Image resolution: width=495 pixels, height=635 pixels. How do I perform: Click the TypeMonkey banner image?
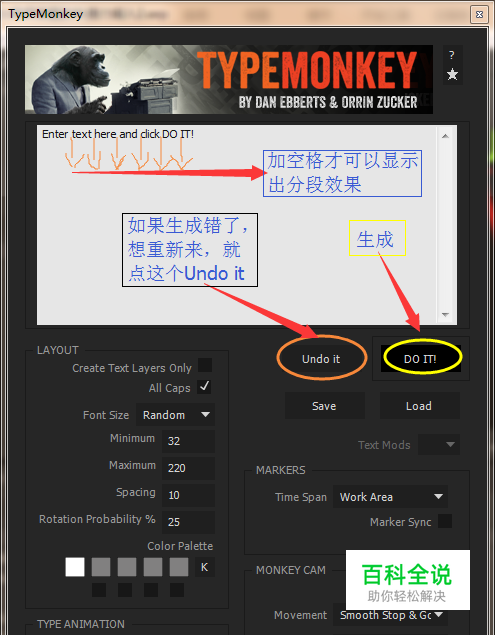[229, 79]
